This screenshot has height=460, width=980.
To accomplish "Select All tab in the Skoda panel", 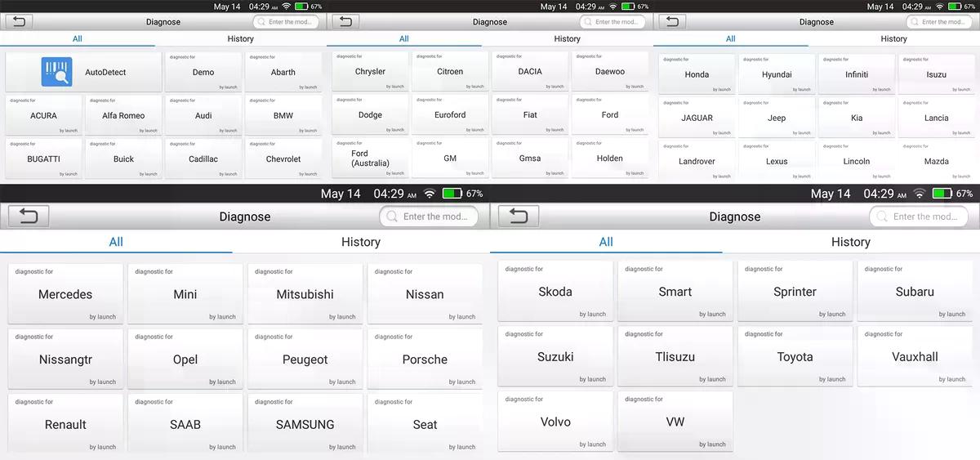I will pyautogui.click(x=606, y=242).
